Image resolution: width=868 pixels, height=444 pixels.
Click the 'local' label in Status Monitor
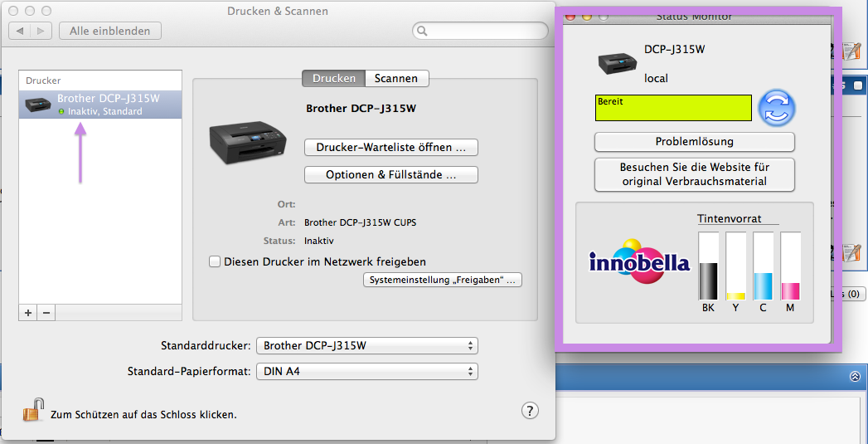656,79
